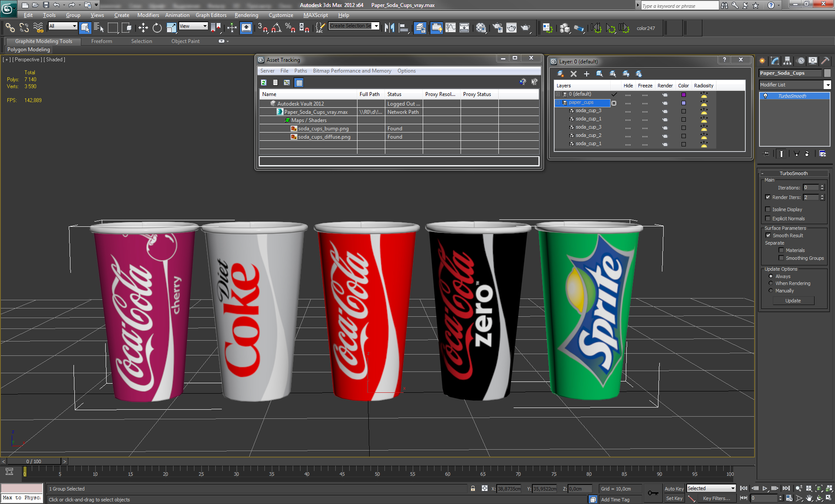This screenshot has height=504, width=835.
Task: Open the selection filter All dropdown
Action: 63,26
